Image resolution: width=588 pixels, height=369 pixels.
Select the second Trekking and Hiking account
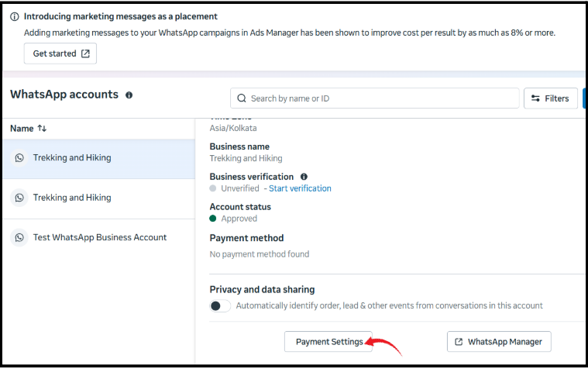[x=99, y=198]
